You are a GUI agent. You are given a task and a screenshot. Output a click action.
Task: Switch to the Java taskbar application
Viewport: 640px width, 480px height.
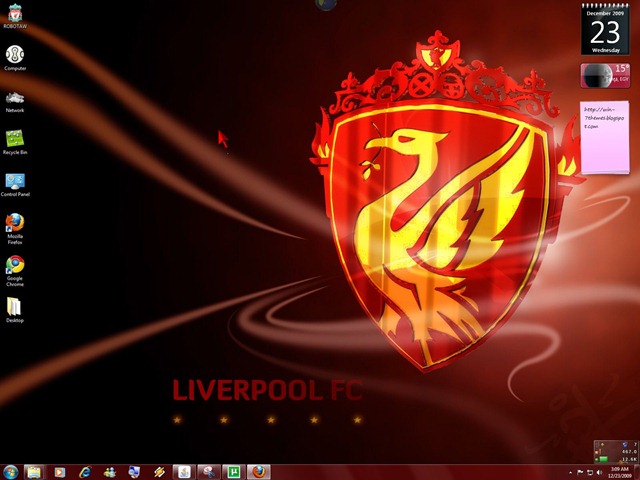point(184,472)
